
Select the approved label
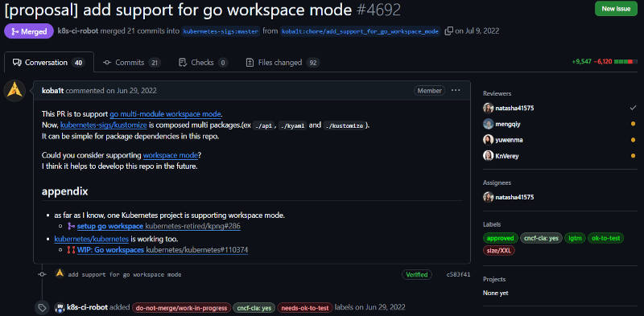click(500, 238)
